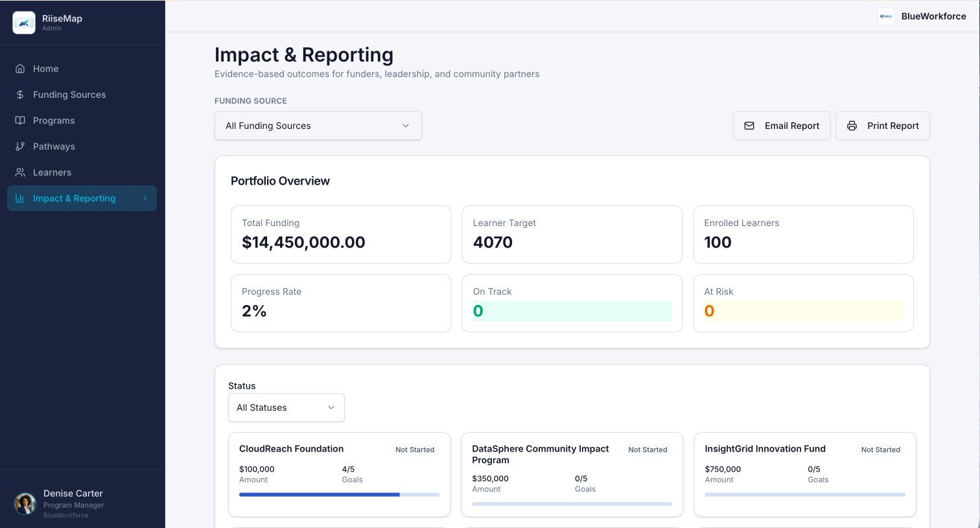
Task: Click the Programs book icon
Action: [20, 121]
